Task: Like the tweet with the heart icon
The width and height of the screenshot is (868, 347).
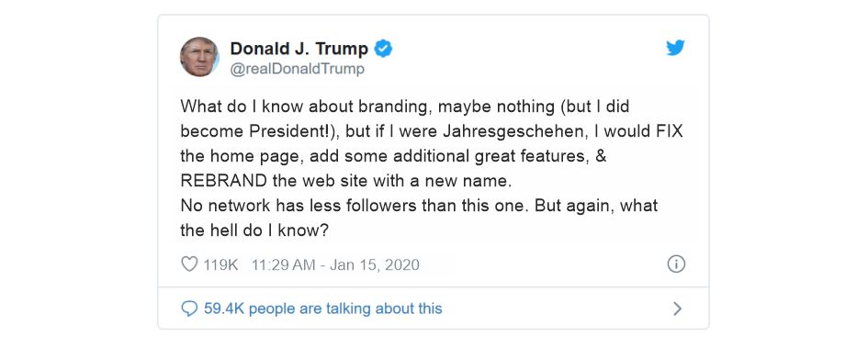Action: [189, 264]
